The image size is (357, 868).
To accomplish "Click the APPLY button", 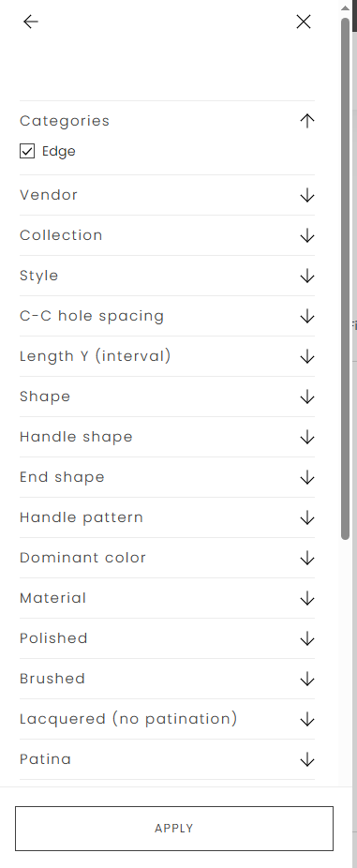I will [174, 828].
